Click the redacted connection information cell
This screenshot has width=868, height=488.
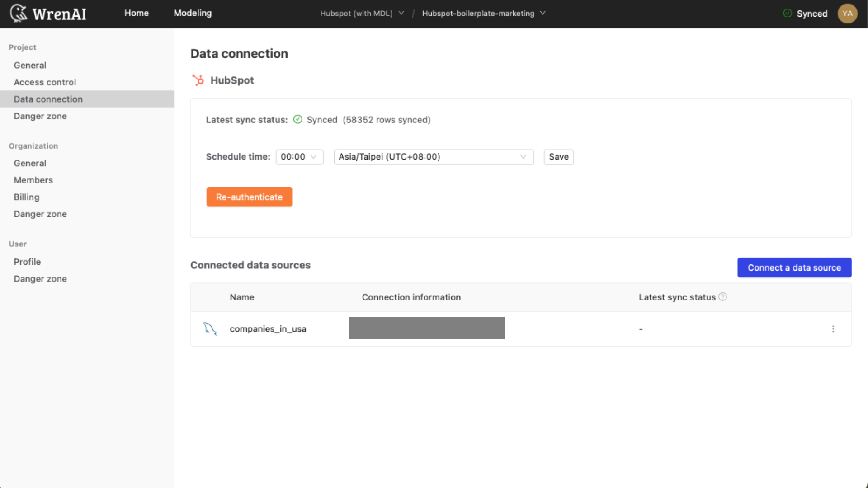click(426, 328)
